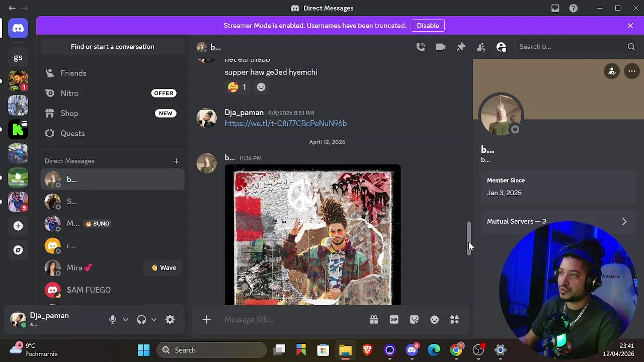Open the profile more options menu

click(632, 71)
